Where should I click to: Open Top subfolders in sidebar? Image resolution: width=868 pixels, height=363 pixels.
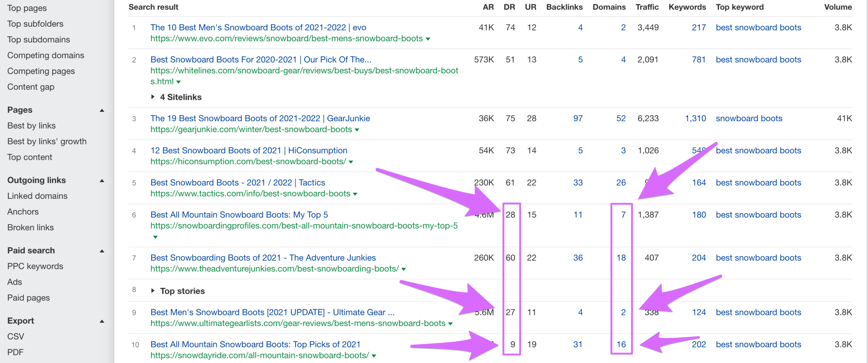[35, 24]
